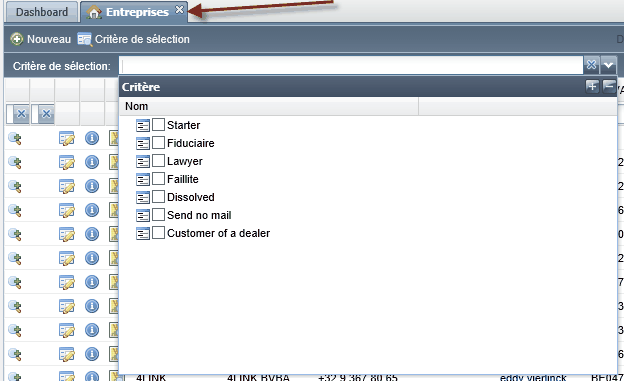Check the Starter checkbox
624x381 pixels.
pyautogui.click(x=158, y=125)
